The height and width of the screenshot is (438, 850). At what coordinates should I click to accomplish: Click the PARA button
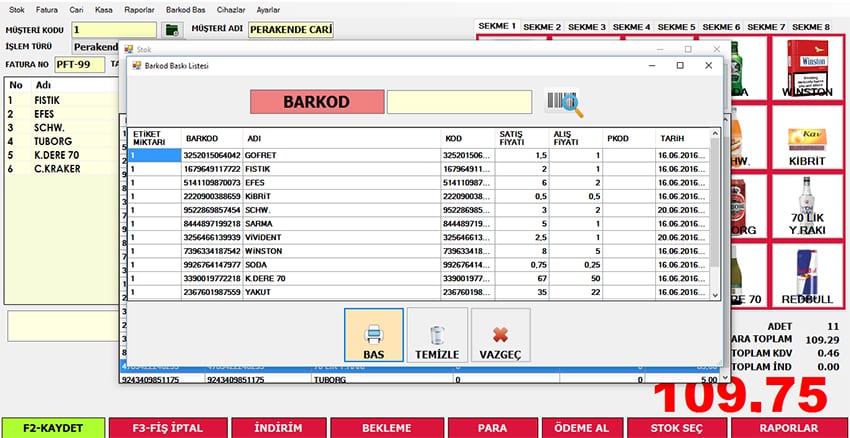click(x=492, y=428)
